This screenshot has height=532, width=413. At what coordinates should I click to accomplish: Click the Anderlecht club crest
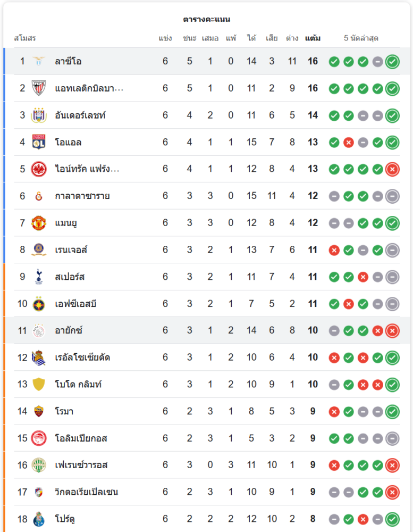tap(39, 115)
